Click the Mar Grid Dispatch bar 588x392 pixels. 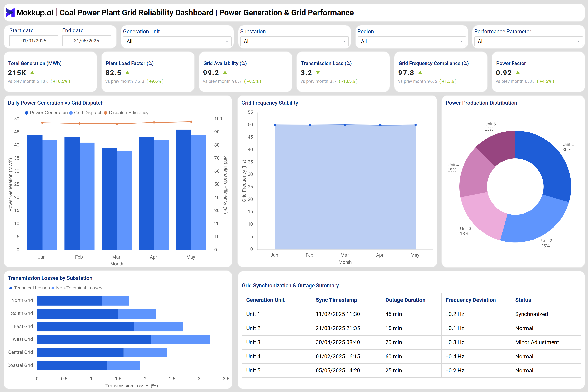coord(124,200)
